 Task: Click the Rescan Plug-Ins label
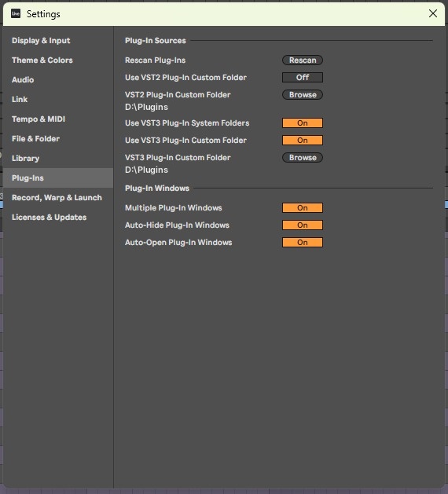[x=155, y=60]
